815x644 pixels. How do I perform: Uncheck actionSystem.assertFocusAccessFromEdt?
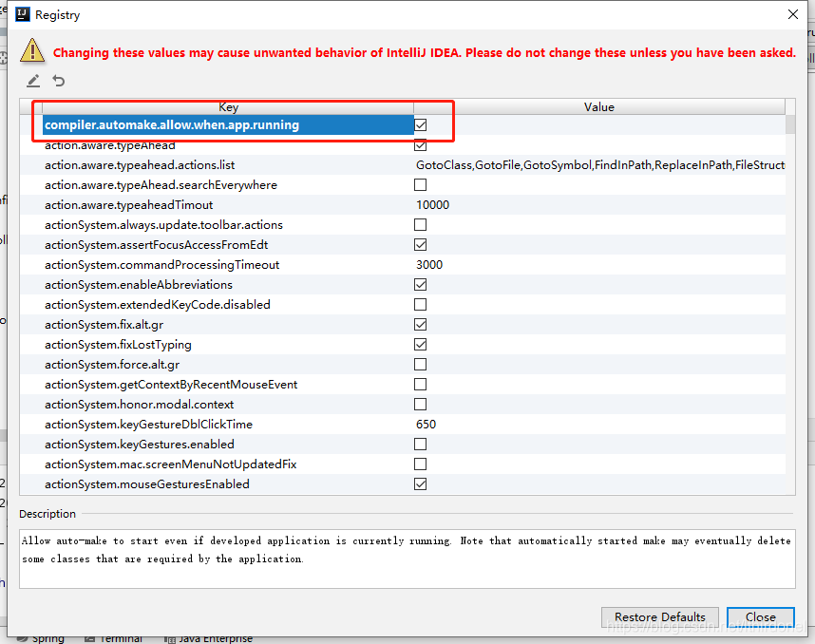[421, 245]
